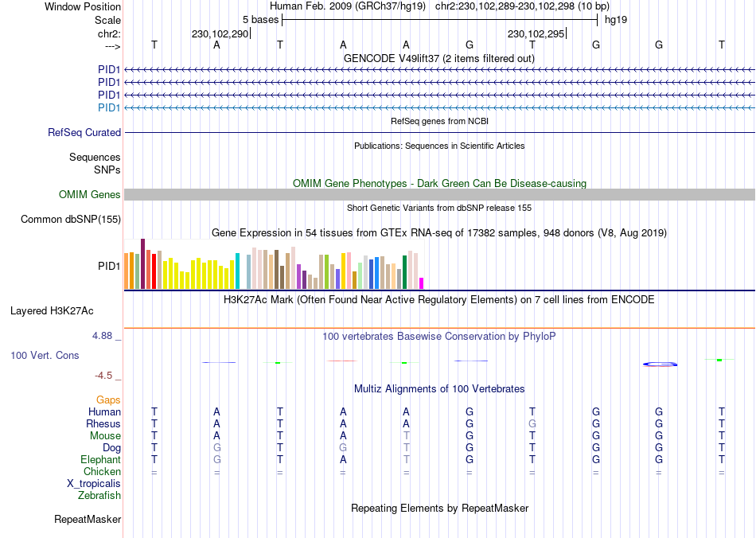Open the OMIM Genes track label

90,194
